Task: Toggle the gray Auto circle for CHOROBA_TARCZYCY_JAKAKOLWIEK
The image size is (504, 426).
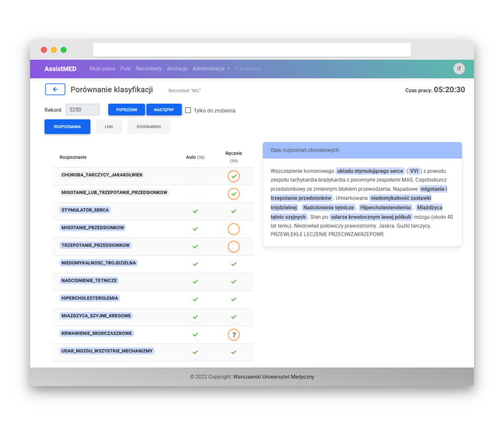Action: click(195, 176)
